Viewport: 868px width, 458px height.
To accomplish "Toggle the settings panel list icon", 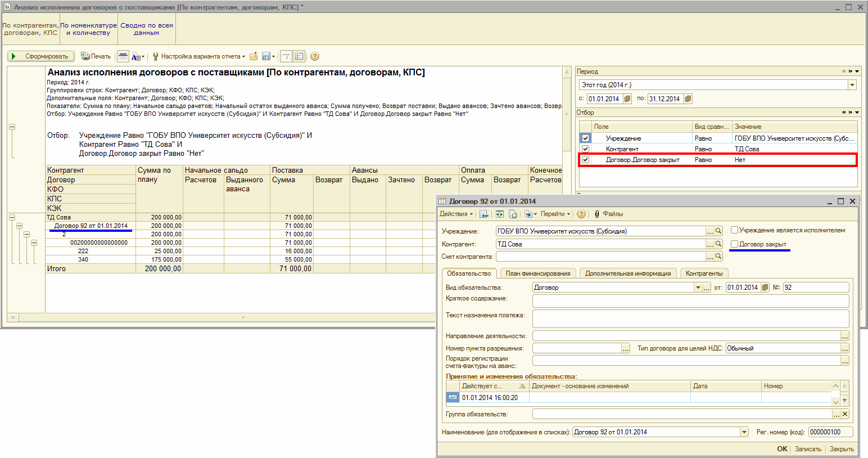I will coord(299,56).
